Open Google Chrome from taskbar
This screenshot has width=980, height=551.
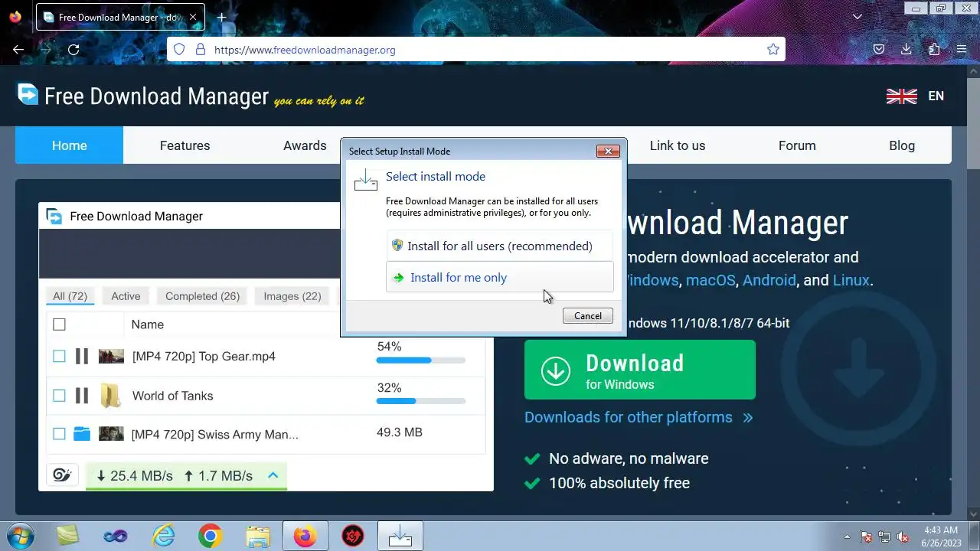pyautogui.click(x=211, y=536)
